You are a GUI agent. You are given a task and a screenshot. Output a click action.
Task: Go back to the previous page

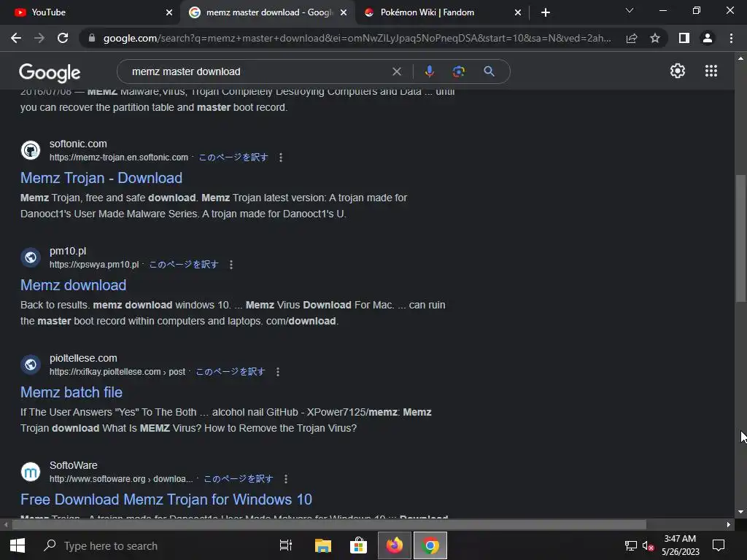pyautogui.click(x=16, y=38)
